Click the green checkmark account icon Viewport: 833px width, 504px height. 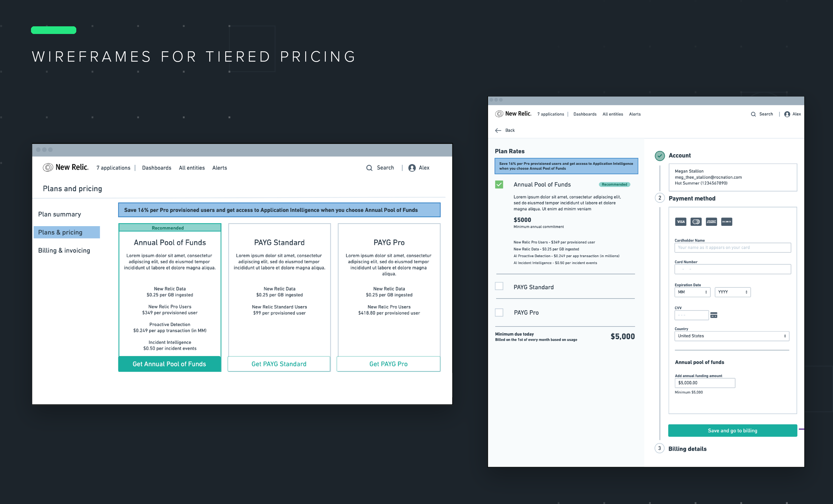click(x=660, y=156)
